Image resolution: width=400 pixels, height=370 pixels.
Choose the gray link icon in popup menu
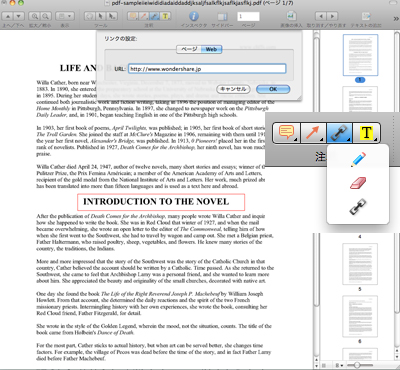coord(358,206)
